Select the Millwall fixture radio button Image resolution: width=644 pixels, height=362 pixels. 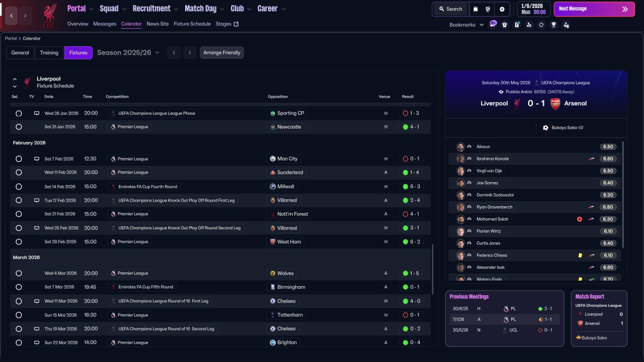(x=19, y=187)
